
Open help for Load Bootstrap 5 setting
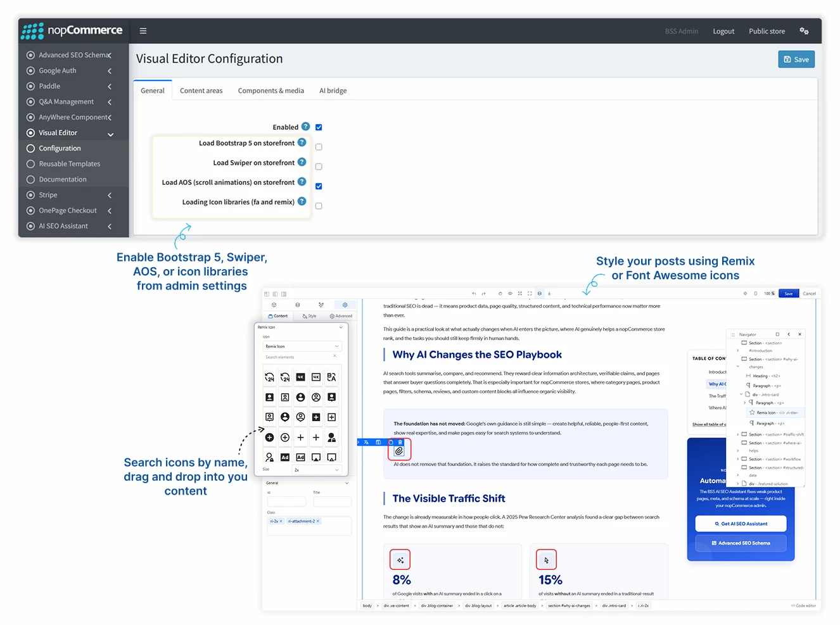click(x=302, y=142)
